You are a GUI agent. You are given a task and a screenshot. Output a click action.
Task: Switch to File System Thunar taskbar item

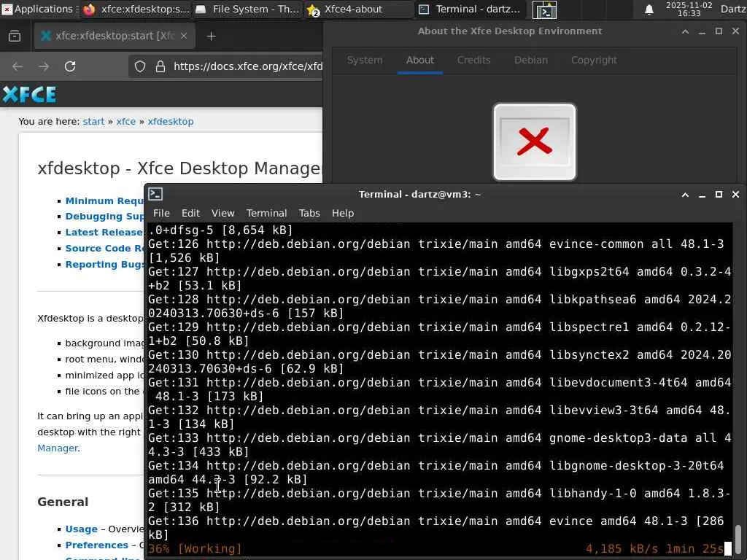coord(248,9)
